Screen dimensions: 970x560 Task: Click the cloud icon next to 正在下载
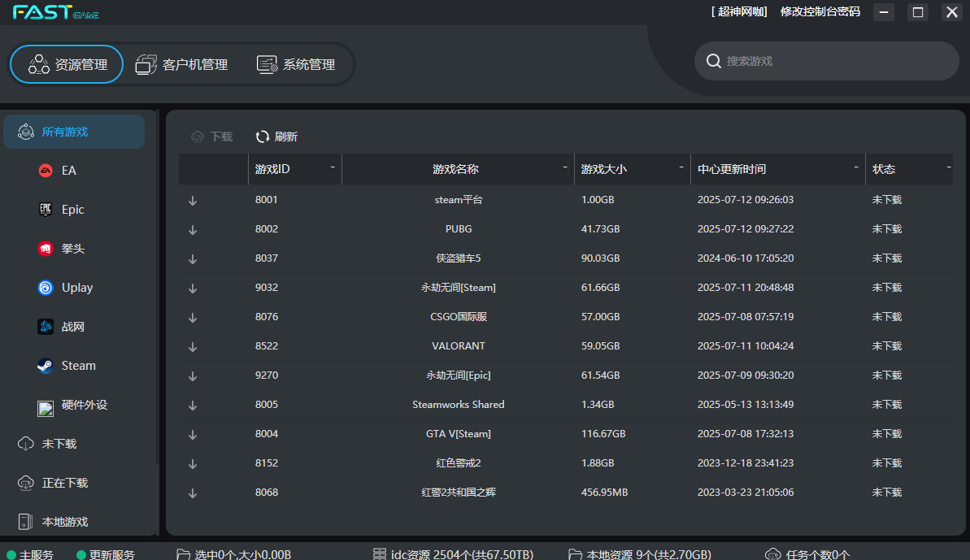click(x=26, y=483)
